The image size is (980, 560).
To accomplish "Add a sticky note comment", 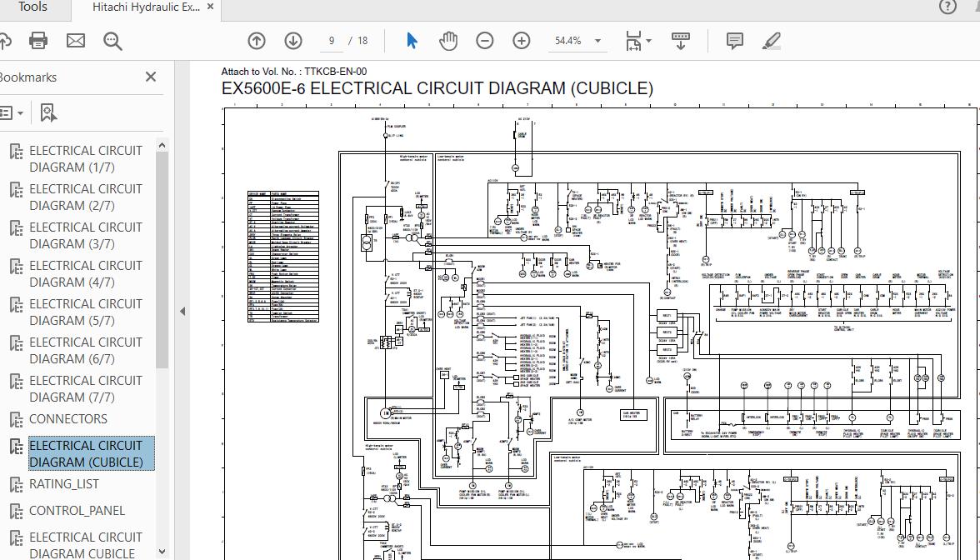I will [733, 39].
